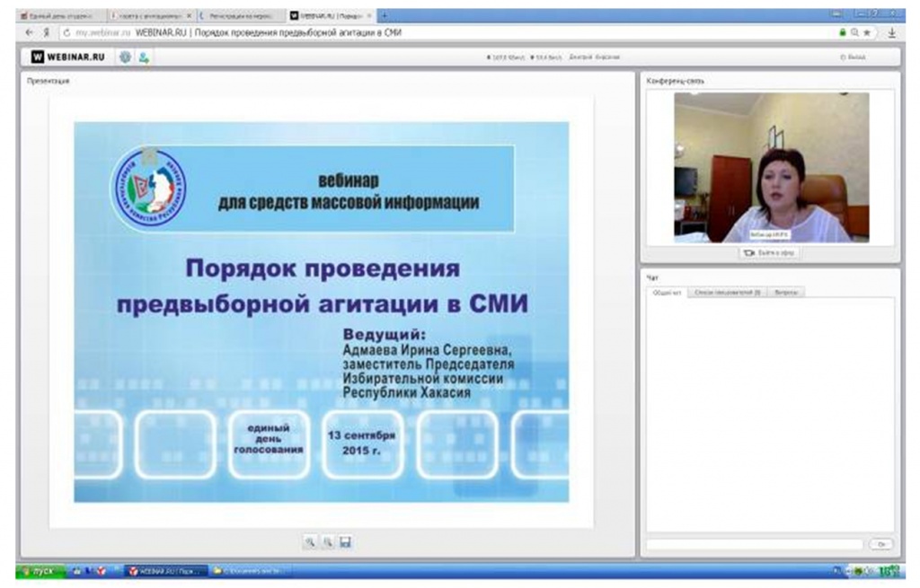This screenshot has width=920, height=588.
Task: Click the WEBINAR.RU logo
Action: (68, 57)
